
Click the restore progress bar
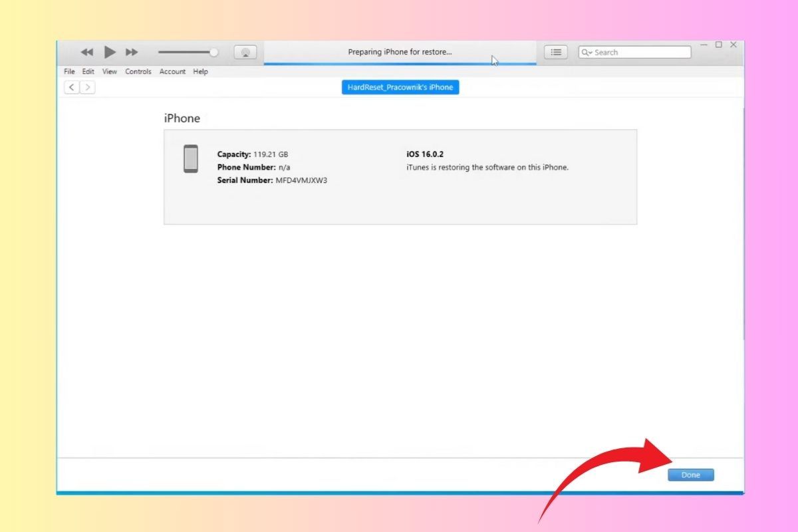pyautogui.click(x=400, y=64)
